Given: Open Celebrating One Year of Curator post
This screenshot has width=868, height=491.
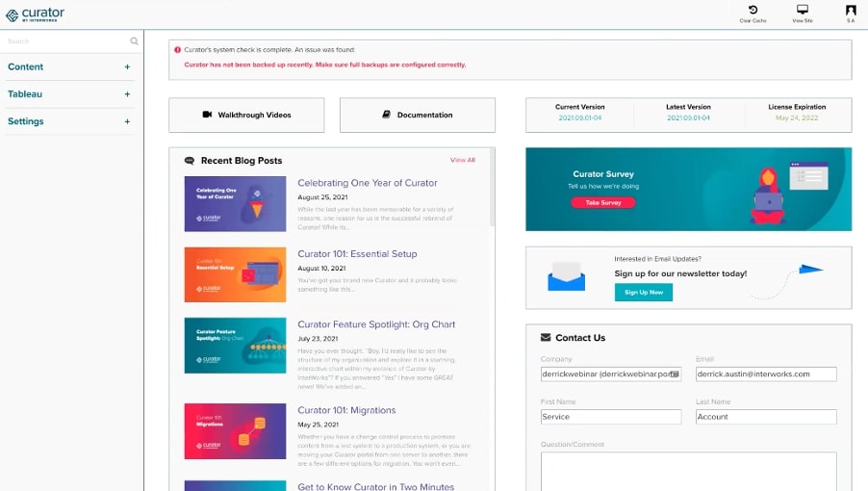Looking at the screenshot, I should (368, 183).
